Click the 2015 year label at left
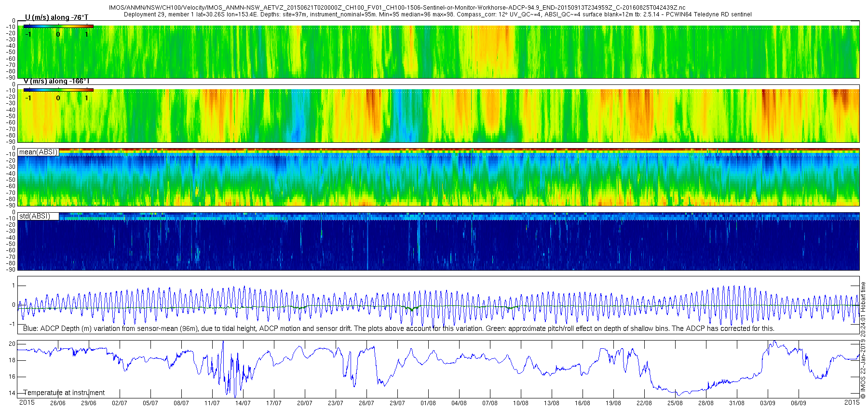Screen dimensions: 868x410 27,402
